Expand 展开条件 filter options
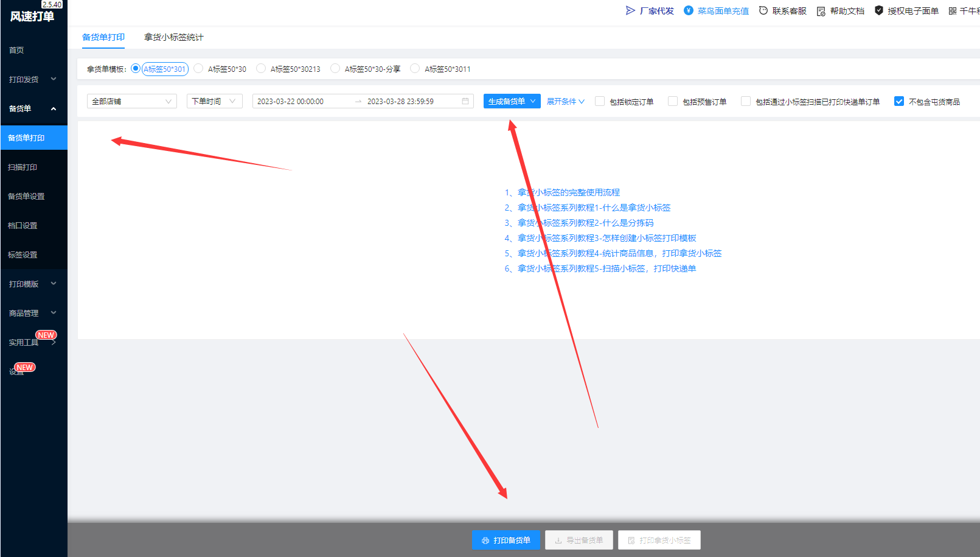980x557 pixels. [565, 102]
